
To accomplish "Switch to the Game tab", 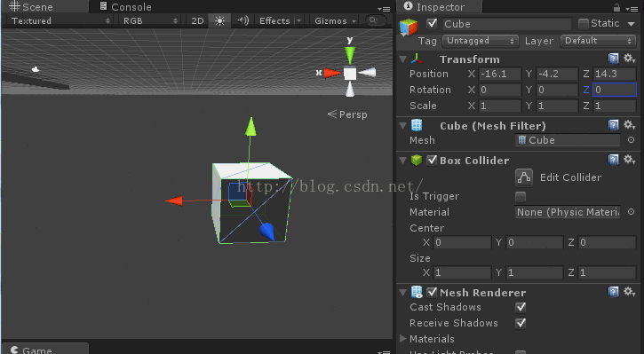I will [x=45, y=349].
